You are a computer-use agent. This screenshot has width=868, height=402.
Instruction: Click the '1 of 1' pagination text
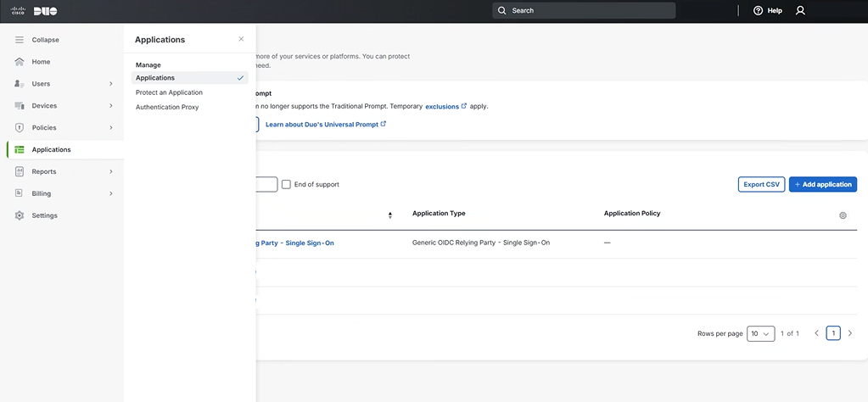[x=790, y=333]
